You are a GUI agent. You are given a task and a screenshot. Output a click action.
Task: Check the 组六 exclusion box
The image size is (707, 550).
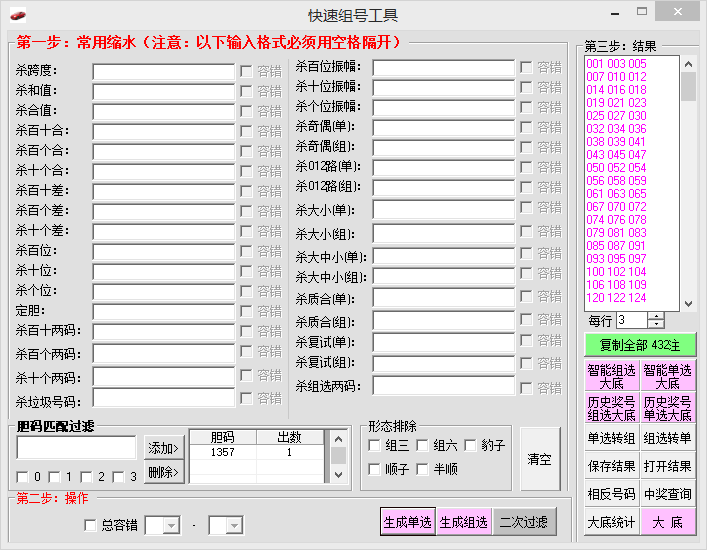coord(422,445)
